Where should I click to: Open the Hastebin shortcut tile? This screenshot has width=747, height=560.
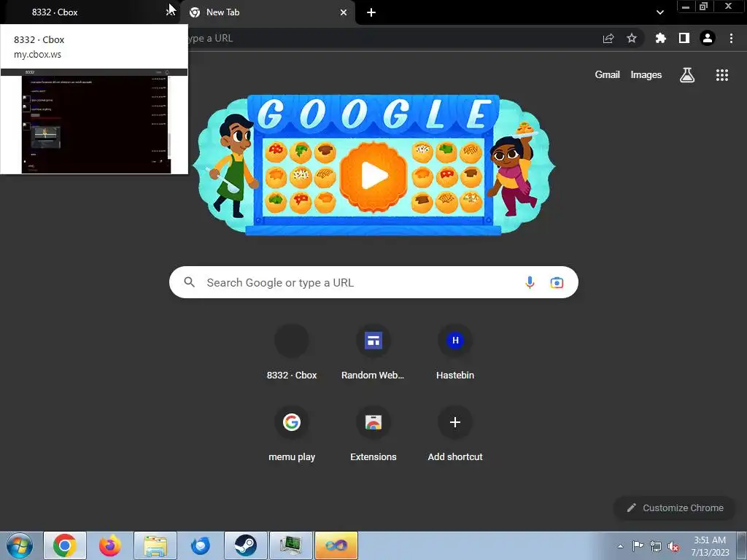tap(455, 352)
